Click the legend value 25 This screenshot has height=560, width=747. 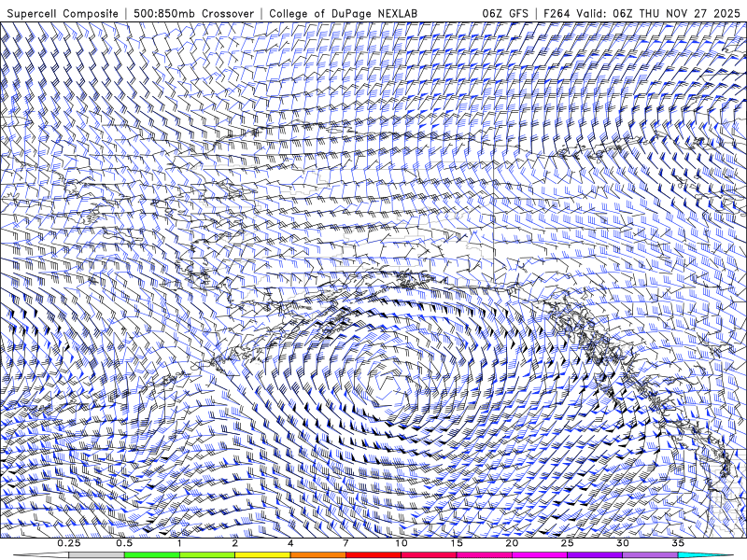(x=567, y=543)
